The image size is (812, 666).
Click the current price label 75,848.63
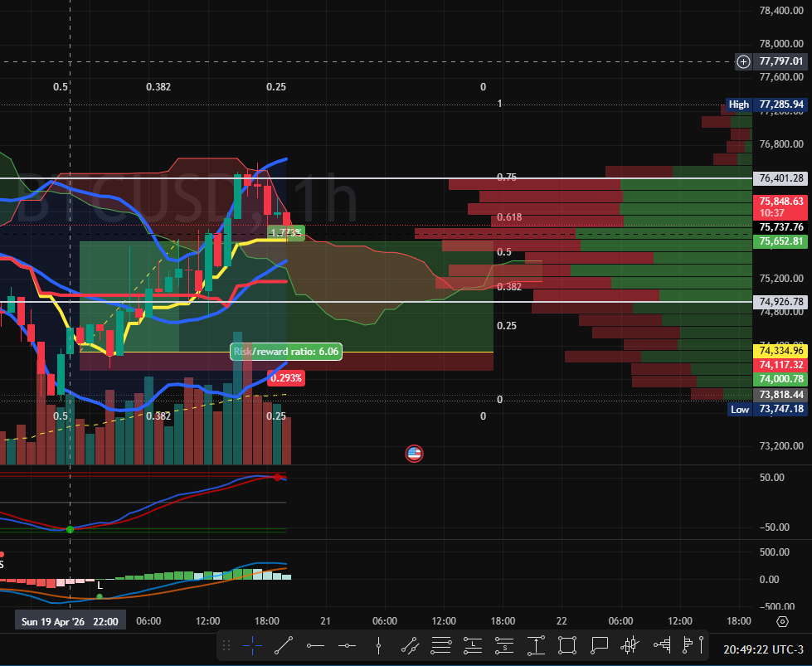click(780, 207)
